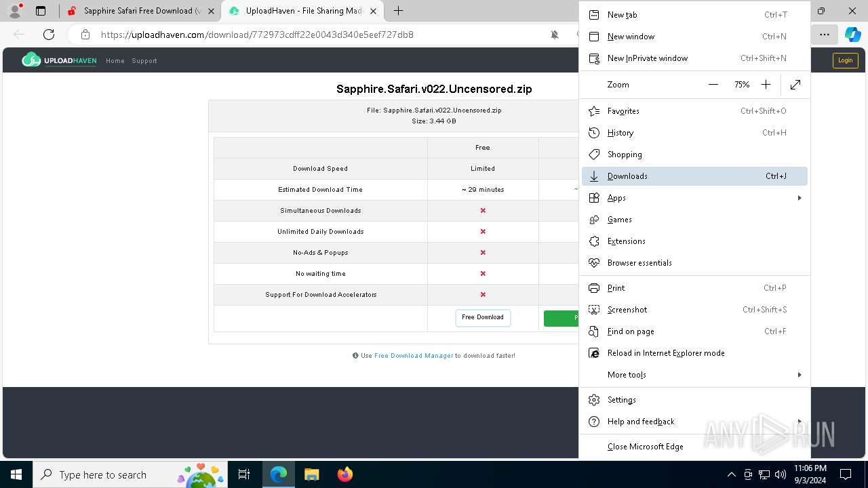Screen dimensions: 868x488
Task: Open the Windows Start menu
Action: pos(16,474)
